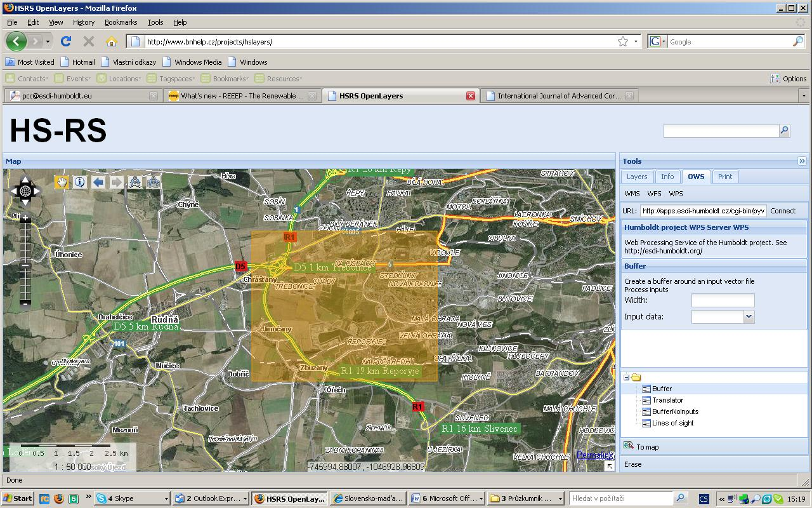The height and width of the screenshot is (508, 812).
Task: Go to next map extent arrow
Action: [117, 182]
